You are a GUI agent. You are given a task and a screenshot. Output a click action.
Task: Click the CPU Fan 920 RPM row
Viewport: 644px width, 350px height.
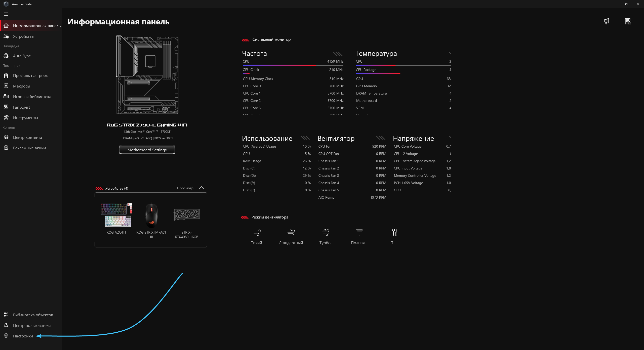352,146
